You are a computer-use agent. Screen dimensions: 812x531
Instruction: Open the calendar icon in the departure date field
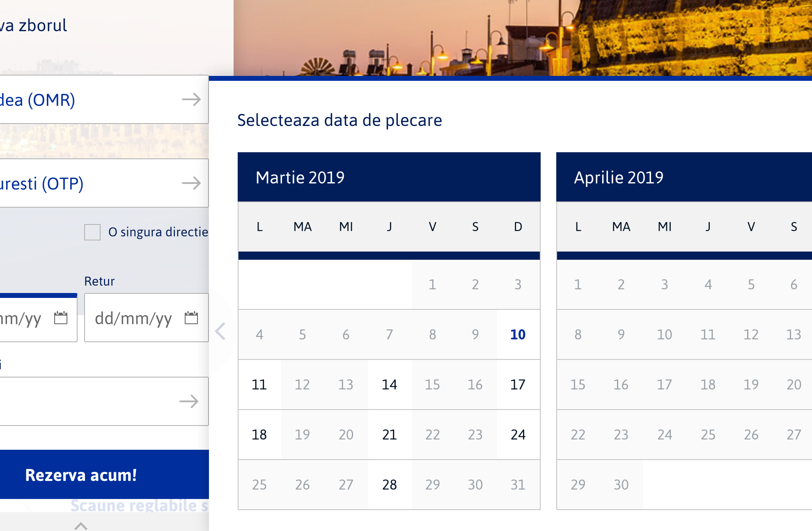click(61, 318)
